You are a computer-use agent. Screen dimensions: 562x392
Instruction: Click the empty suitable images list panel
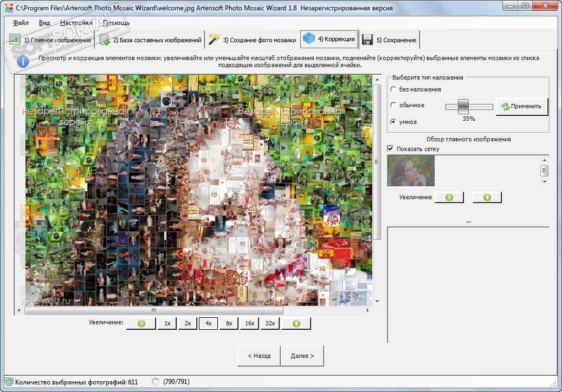(x=468, y=285)
